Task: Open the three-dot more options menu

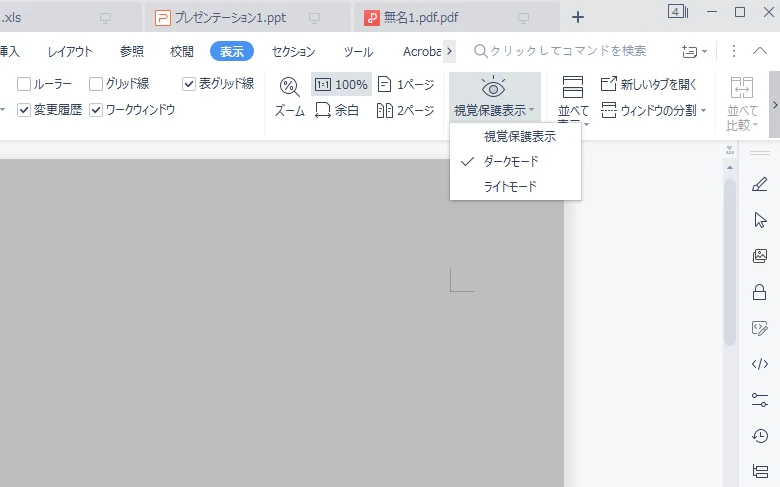Action: coord(734,51)
